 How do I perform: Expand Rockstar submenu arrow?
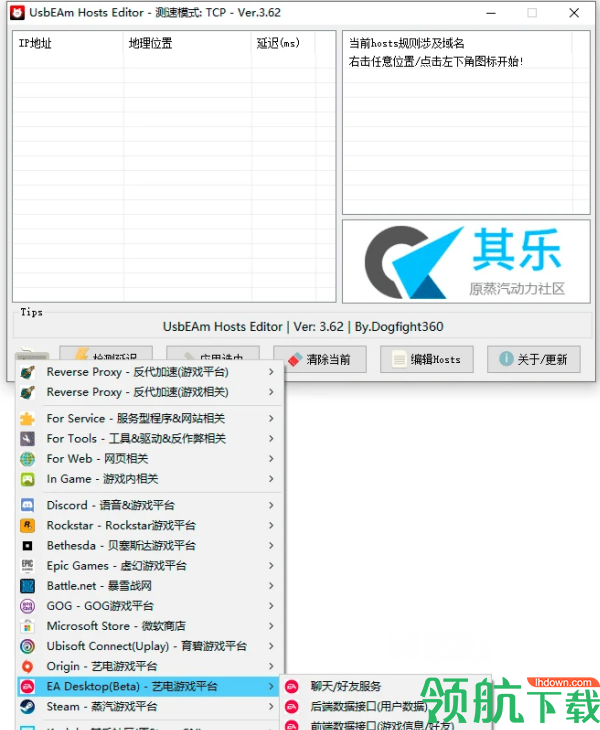[x=271, y=525]
